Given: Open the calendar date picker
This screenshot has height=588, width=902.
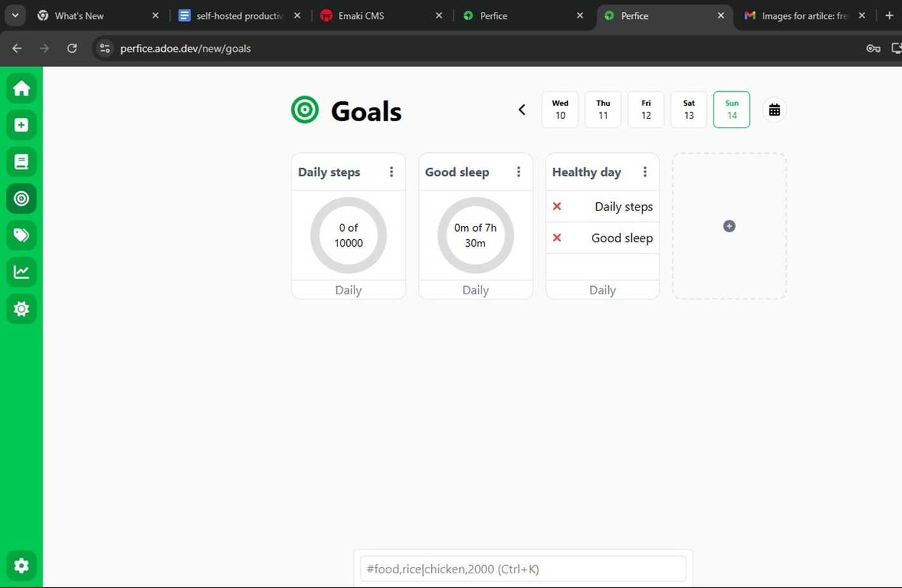Looking at the screenshot, I should coord(774,110).
